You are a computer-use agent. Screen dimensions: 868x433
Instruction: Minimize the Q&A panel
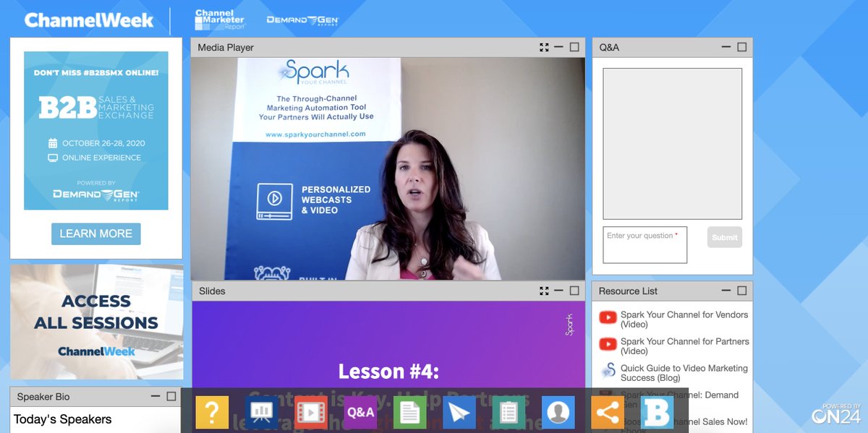726,48
